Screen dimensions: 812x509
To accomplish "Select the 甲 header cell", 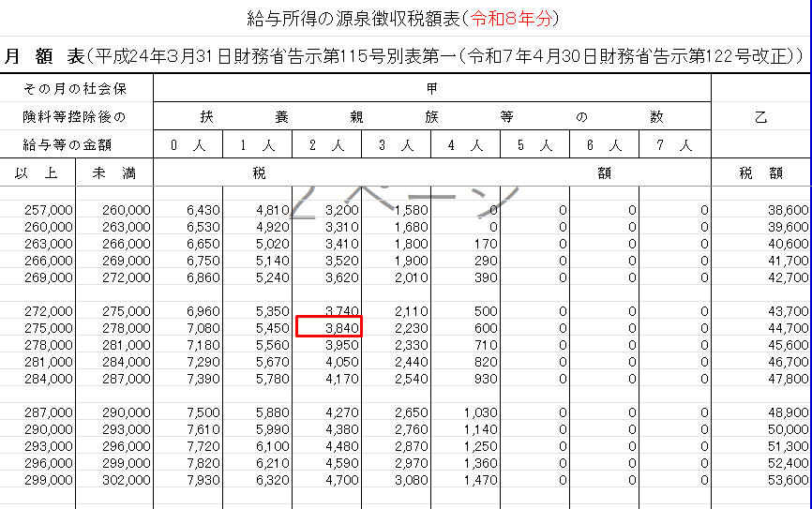I will pos(431,89).
